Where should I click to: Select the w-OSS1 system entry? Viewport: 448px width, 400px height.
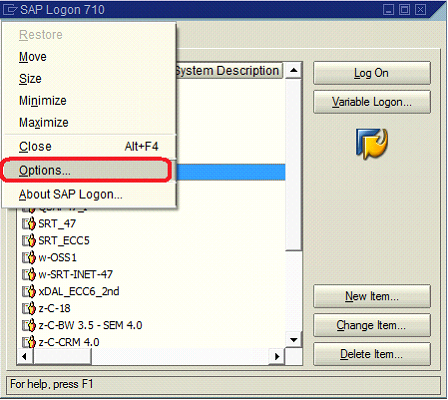(57, 257)
